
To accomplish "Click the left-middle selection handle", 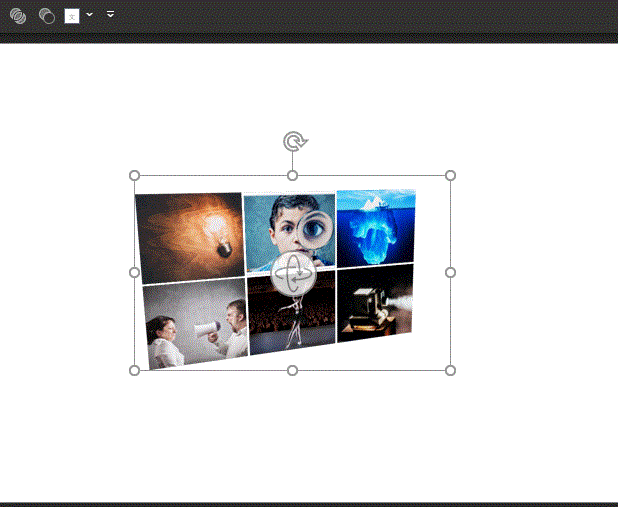I will [x=134, y=272].
